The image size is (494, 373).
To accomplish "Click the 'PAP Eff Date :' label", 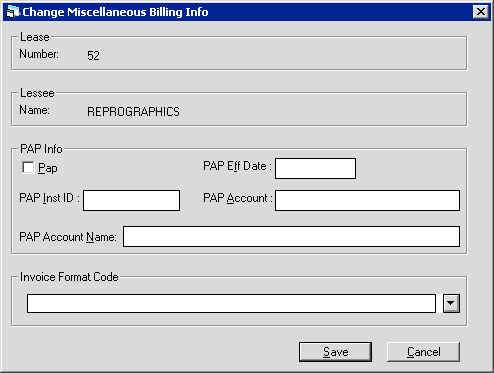I will click(237, 166).
